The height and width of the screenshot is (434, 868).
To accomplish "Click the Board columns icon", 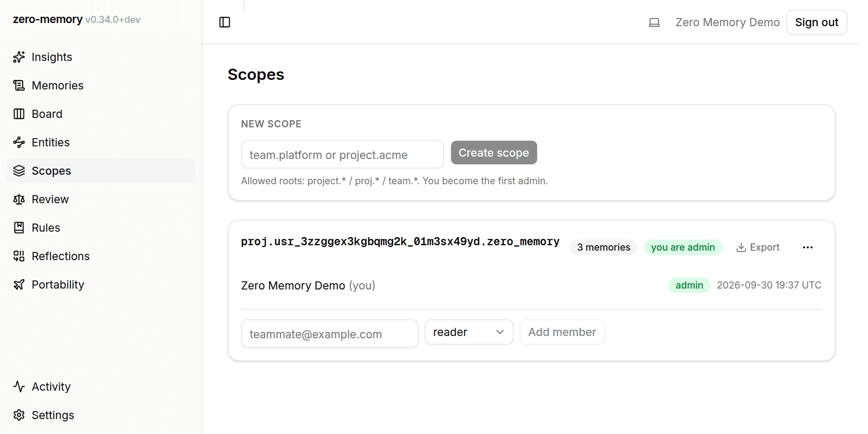I will click(x=19, y=114).
